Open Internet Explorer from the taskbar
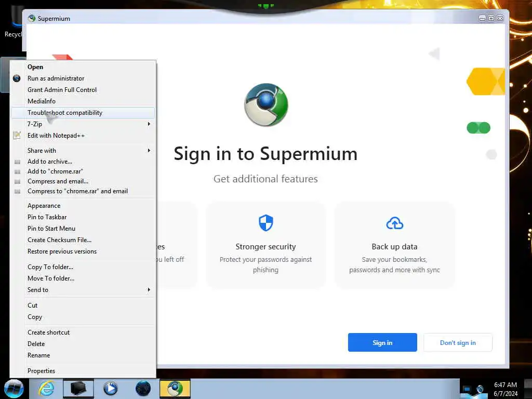The image size is (532, 399). pyautogui.click(x=46, y=389)
